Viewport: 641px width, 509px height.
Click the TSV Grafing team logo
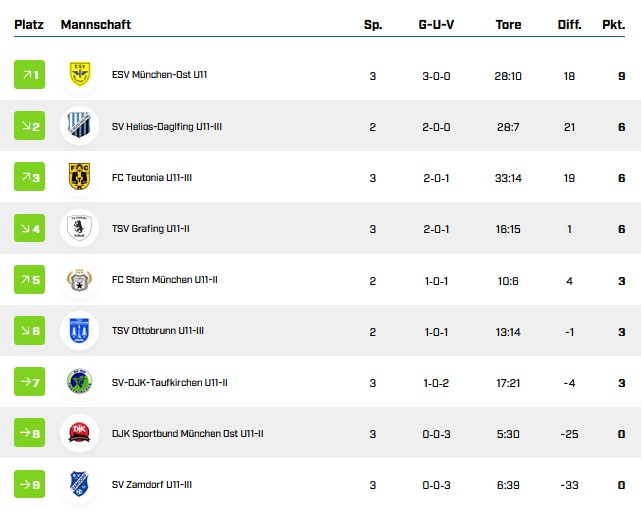click(79, 229)
